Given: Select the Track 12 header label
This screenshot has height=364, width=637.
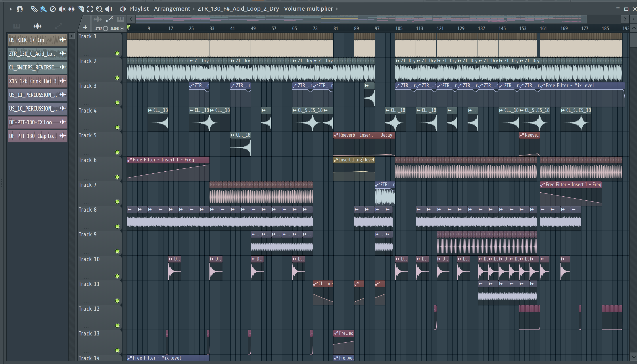Looking at the screenshot, I should pyautogui.click(x=89, y=309).
